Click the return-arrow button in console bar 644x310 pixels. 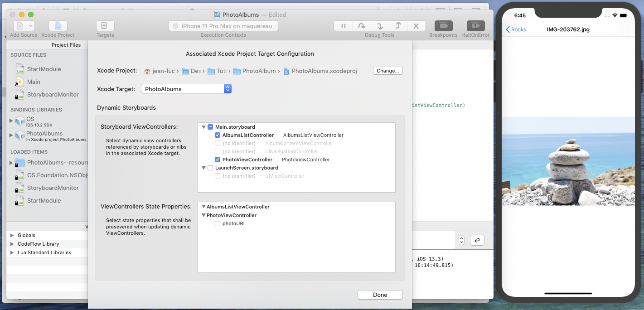tap(477, 240)
